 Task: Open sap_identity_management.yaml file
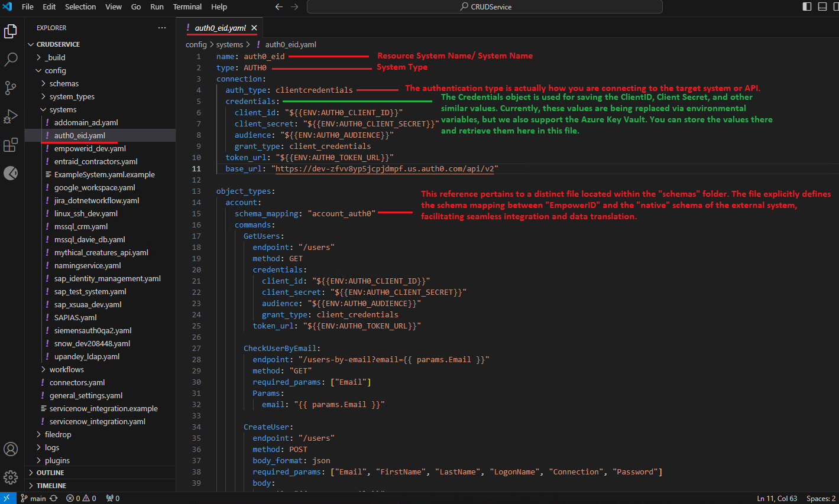[x=101, y=278]
